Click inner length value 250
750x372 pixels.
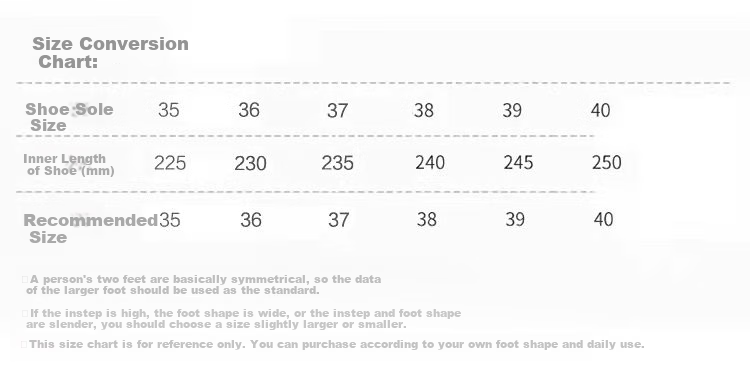pos(607,163)
